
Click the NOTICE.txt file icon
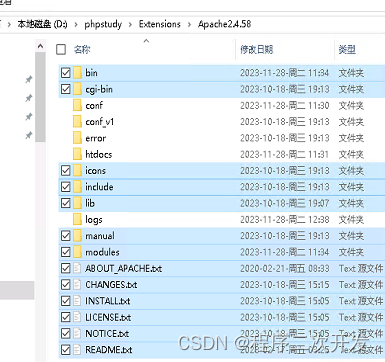point(77,333)
